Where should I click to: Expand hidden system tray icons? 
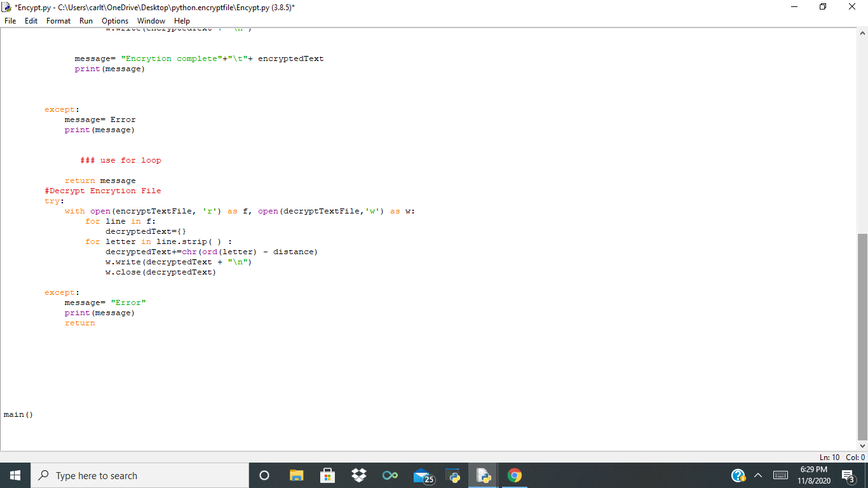(758, 475)
